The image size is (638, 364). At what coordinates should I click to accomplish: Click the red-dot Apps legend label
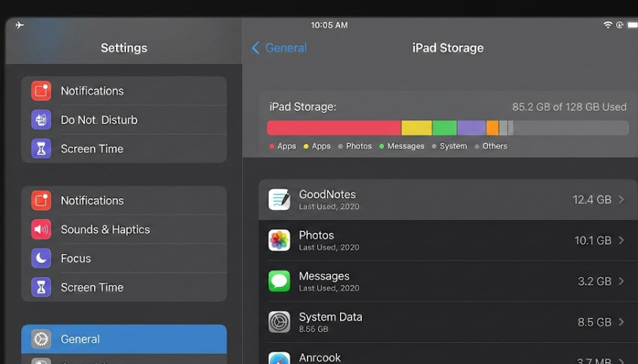point(286,146)
